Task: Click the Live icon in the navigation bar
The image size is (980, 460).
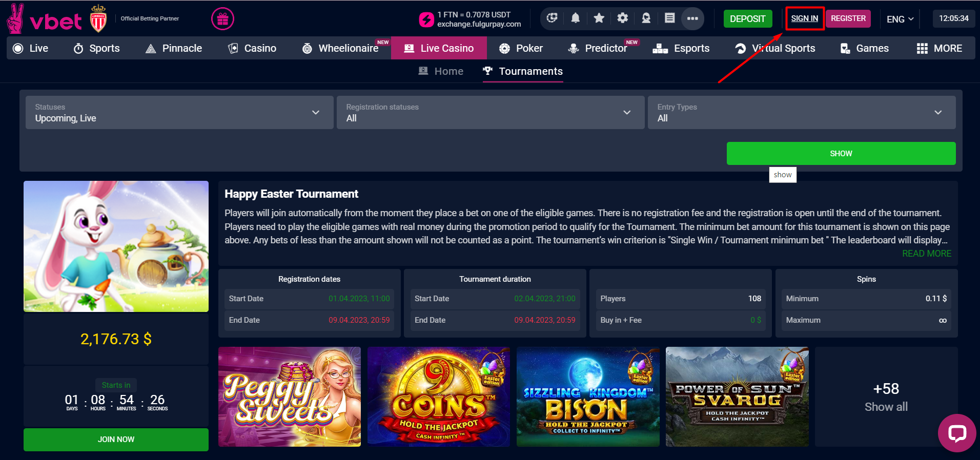Action: point(18,48)
